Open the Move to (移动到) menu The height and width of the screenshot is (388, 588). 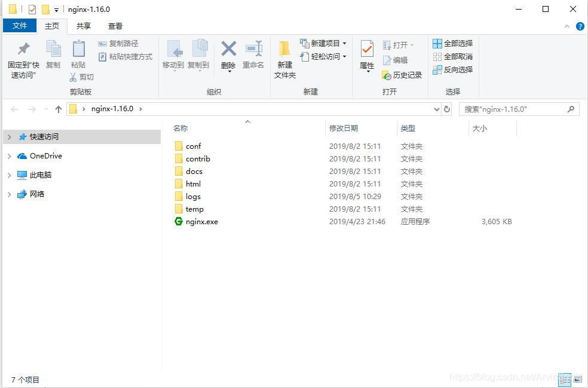(x=173, y=56)
